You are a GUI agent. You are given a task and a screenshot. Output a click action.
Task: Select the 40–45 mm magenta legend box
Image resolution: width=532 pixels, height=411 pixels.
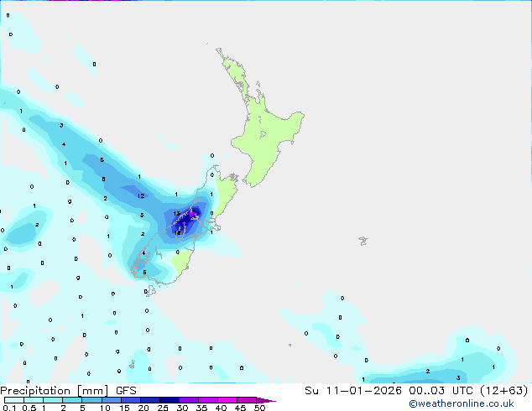coord(227,400)
